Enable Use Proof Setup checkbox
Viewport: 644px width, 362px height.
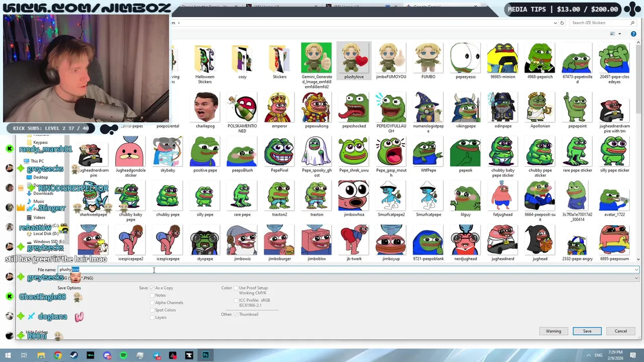[x=235, y=288]
